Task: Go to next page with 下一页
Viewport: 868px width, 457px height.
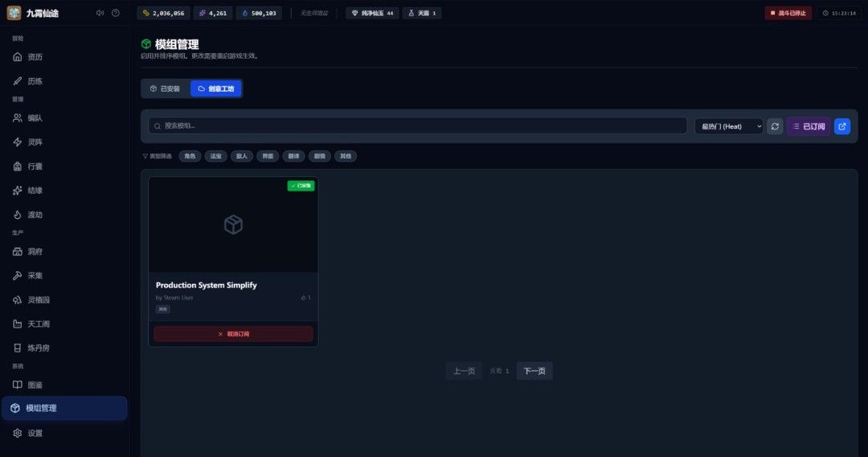Action: pyautogui.click(x=534, y=371)
